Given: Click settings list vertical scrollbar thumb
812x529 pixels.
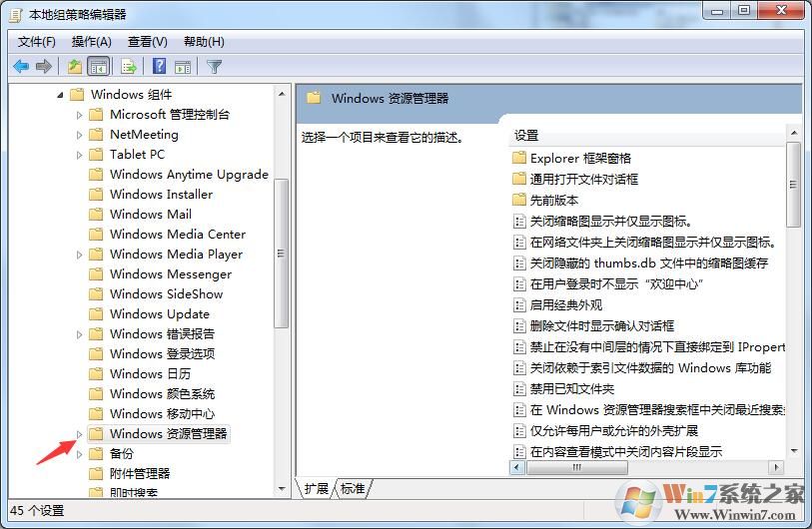Looking at the screenshot, I should [793, 185].
